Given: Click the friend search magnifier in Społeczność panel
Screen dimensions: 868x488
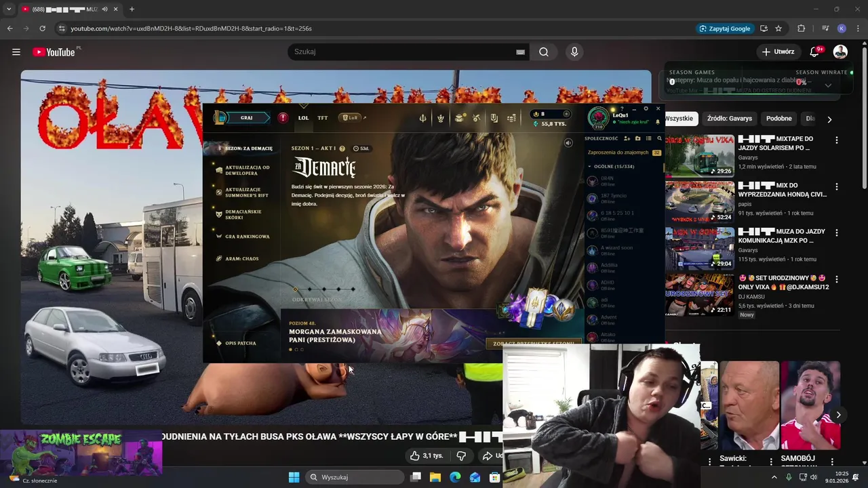Looking at the screenshot, I should click(x=659, y=138).
